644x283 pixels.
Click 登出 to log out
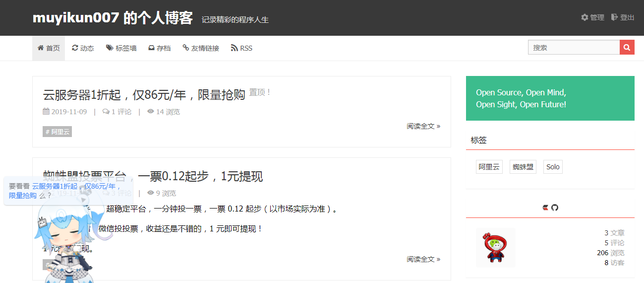(623, 17)
